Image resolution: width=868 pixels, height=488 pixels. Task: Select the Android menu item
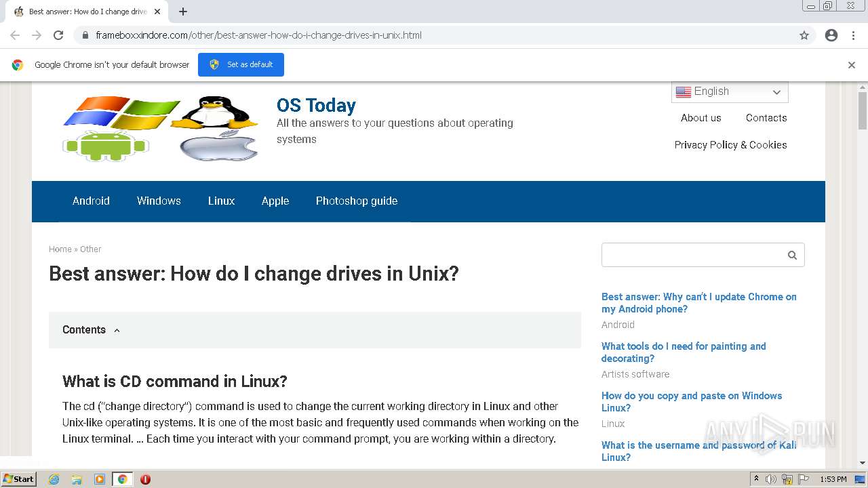(x=91, y=201)
